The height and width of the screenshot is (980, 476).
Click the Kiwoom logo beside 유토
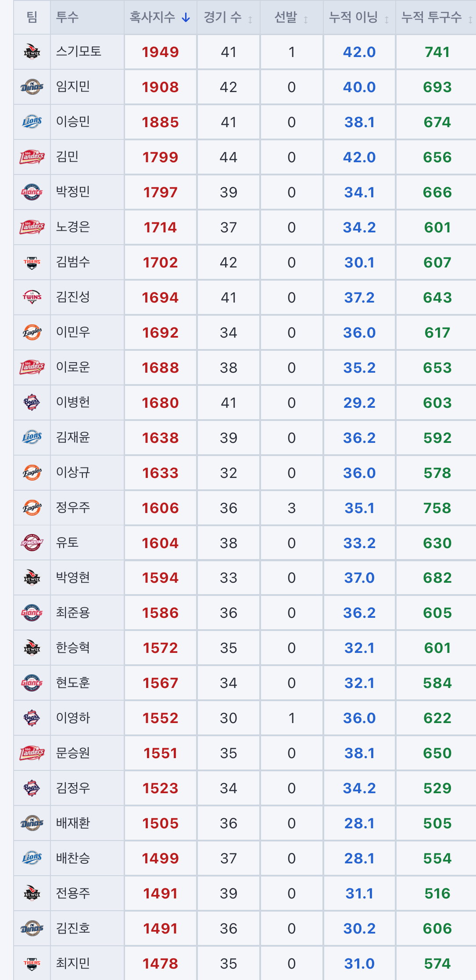(32, 543)
